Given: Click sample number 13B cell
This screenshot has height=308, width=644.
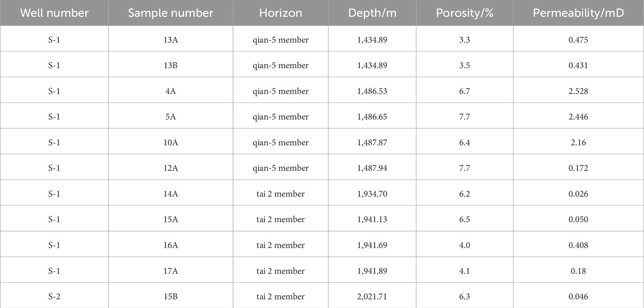Looking at the screenshot, I should click(170, 65).
